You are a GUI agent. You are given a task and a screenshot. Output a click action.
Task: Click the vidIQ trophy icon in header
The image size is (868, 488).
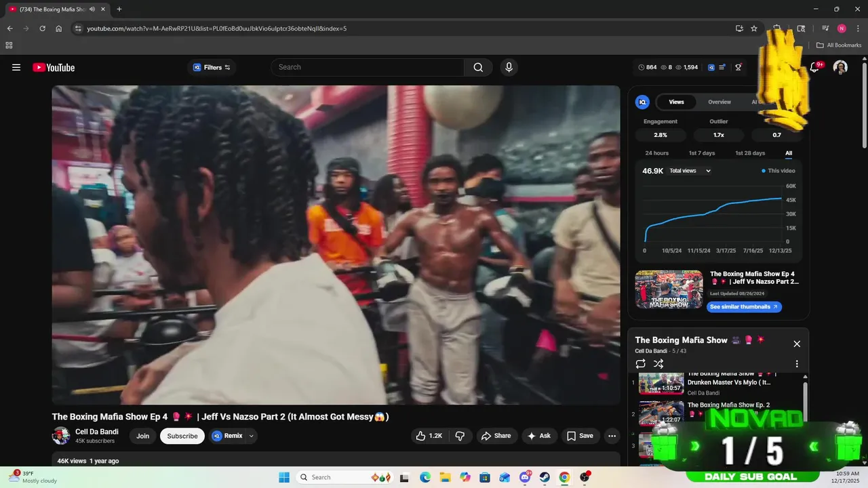tap(738, 67)
